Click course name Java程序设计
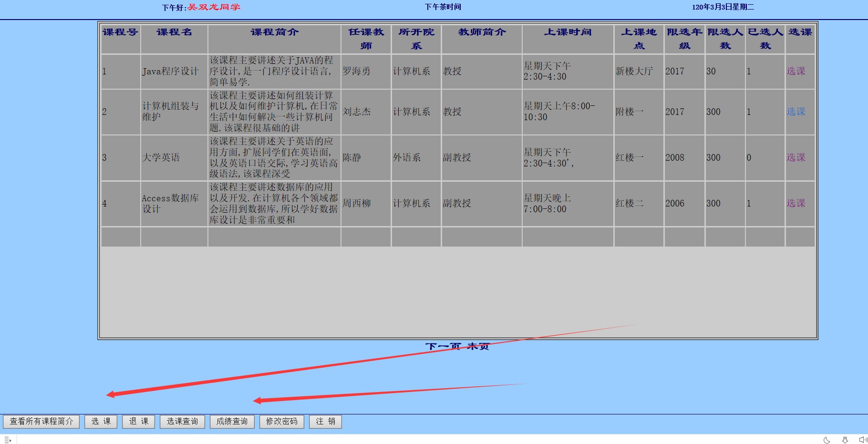Viewport: 868px width, 444px height. pyautogui.click(x=170, y=71)
